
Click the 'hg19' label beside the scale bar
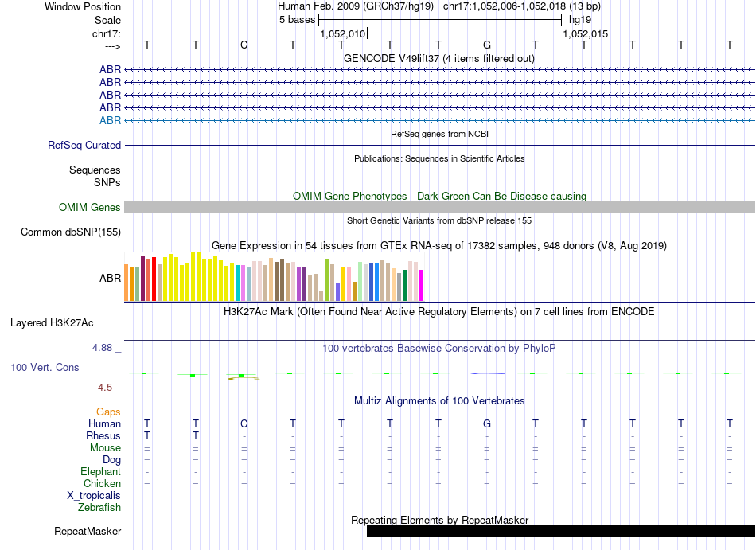pyautogui.click(x=580, y=20)
